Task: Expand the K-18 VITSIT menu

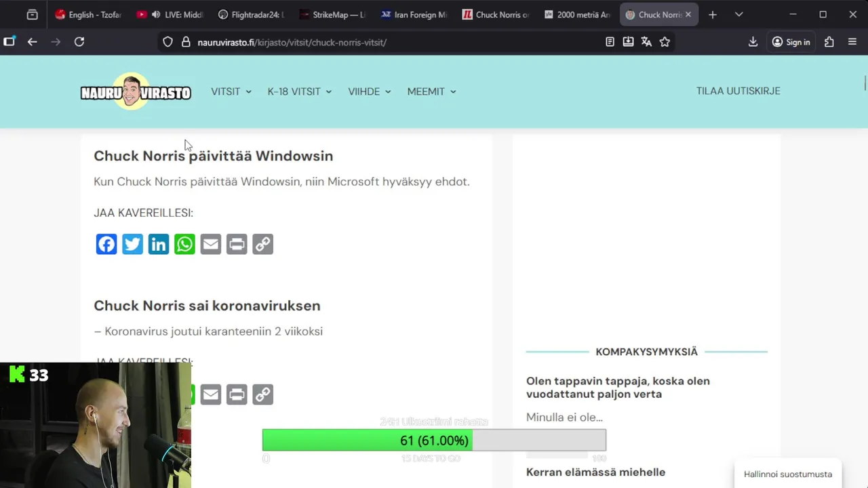Action: (x=300, y=91)
